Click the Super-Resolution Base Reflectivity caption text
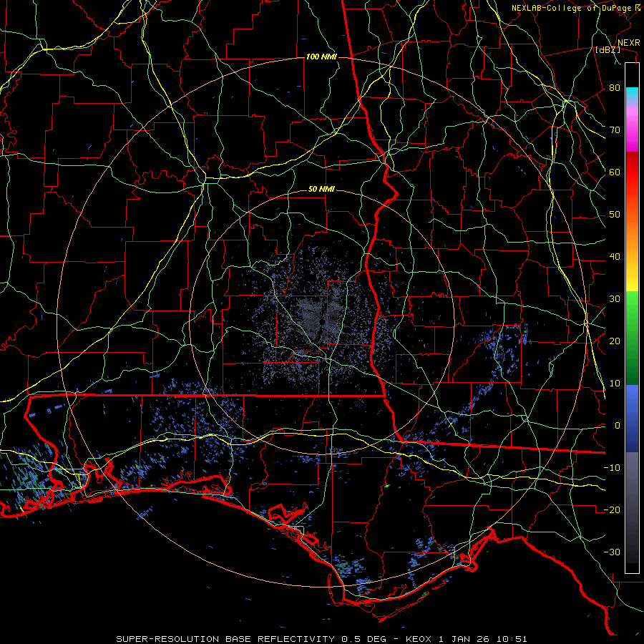Viewport: 644px width, 644px height. point(225,639)
